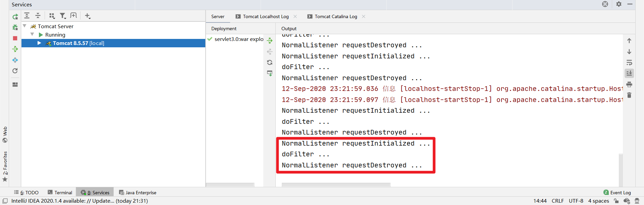Toggle Scroll to End of output
Screen dimensions: 644x205
coord(629,73)
